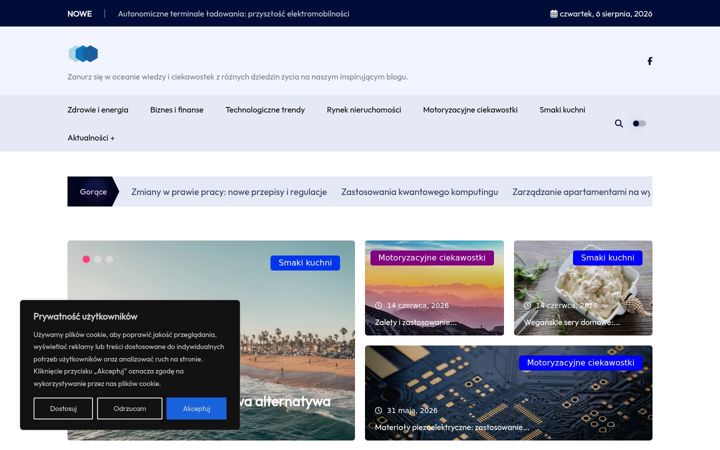
Task: Click the Odrzucam cookie button
Action: pos(129,408)
